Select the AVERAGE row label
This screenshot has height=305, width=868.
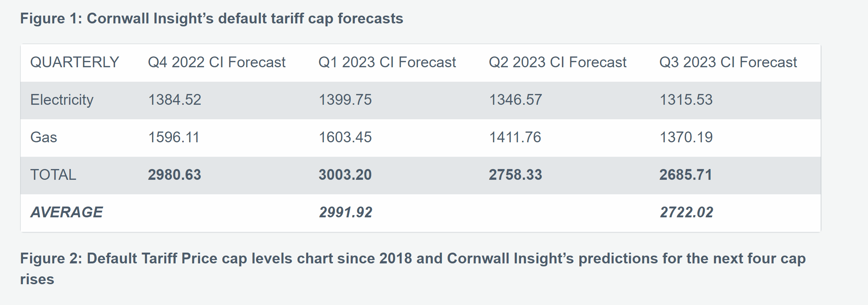point(67,212)
